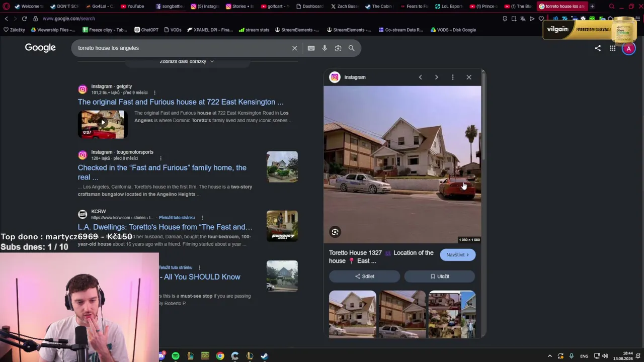644x362 pixels.
Task: Close the image preview panel
Action: pos(469,77)
